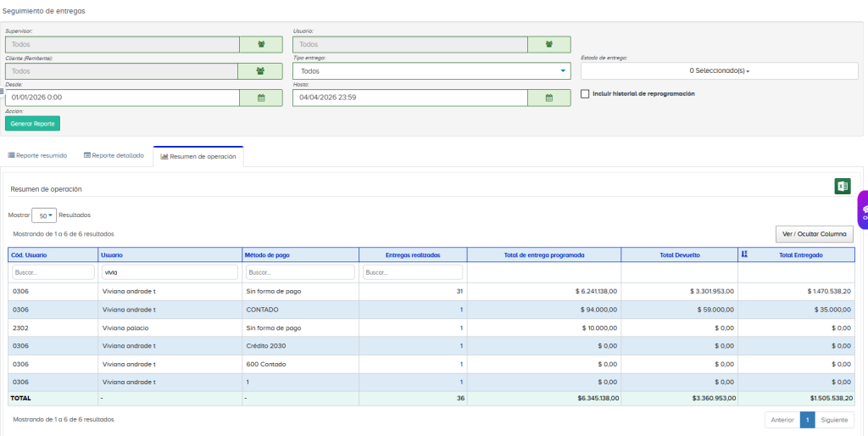868x436 pixels.
Task: Click the total 36 deliveries value
Action: tap(460, 399)
